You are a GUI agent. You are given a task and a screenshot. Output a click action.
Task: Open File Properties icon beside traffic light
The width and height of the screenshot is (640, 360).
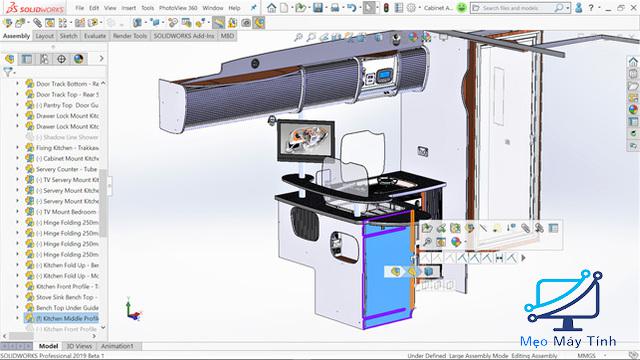[x=399, y=8]
